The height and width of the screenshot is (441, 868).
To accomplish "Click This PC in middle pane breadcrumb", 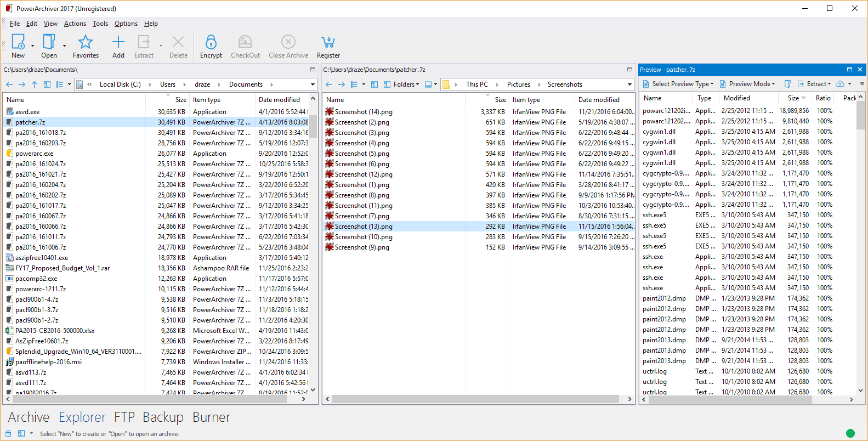I will tap(477, 84).
